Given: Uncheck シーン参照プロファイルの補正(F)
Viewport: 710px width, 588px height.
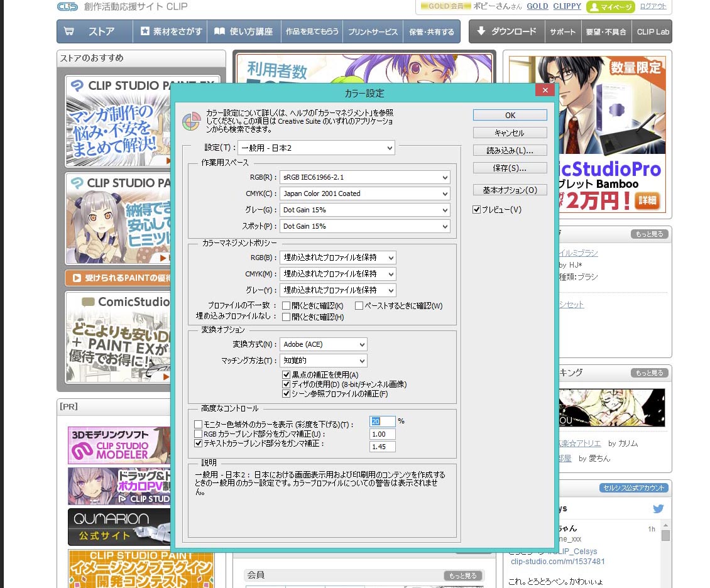Looking at the screenshot, I should coord(286,393).
